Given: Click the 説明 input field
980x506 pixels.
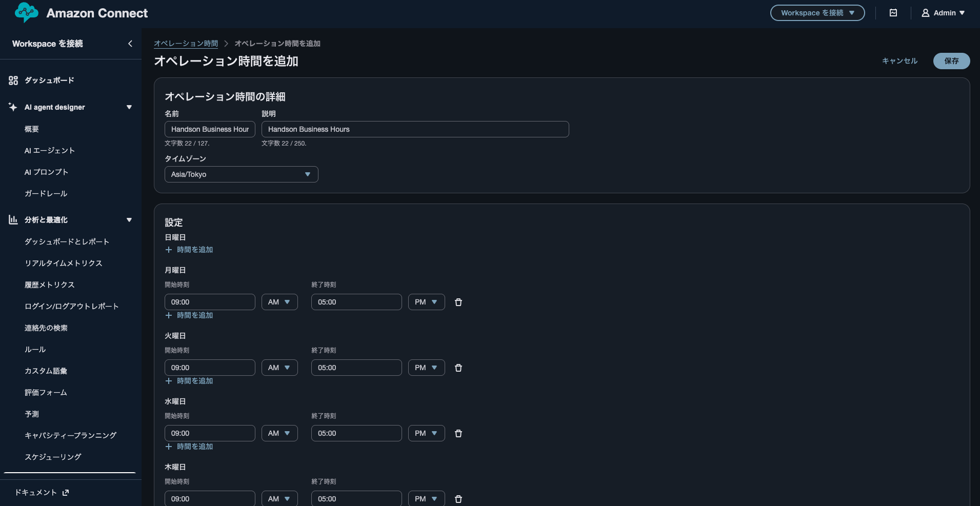Looking at the screenshot, I should [x=415, y=129].
